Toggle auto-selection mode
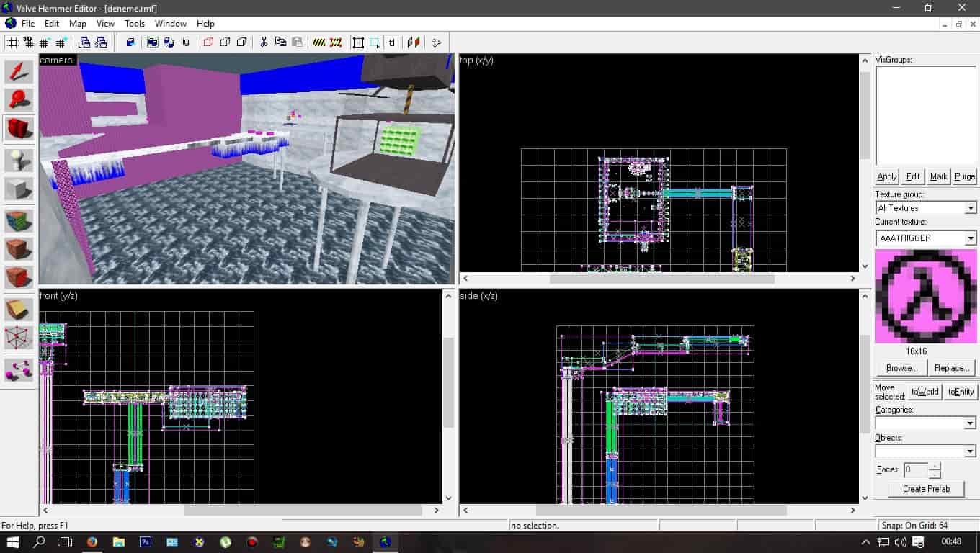 click(x=375, y=42)
